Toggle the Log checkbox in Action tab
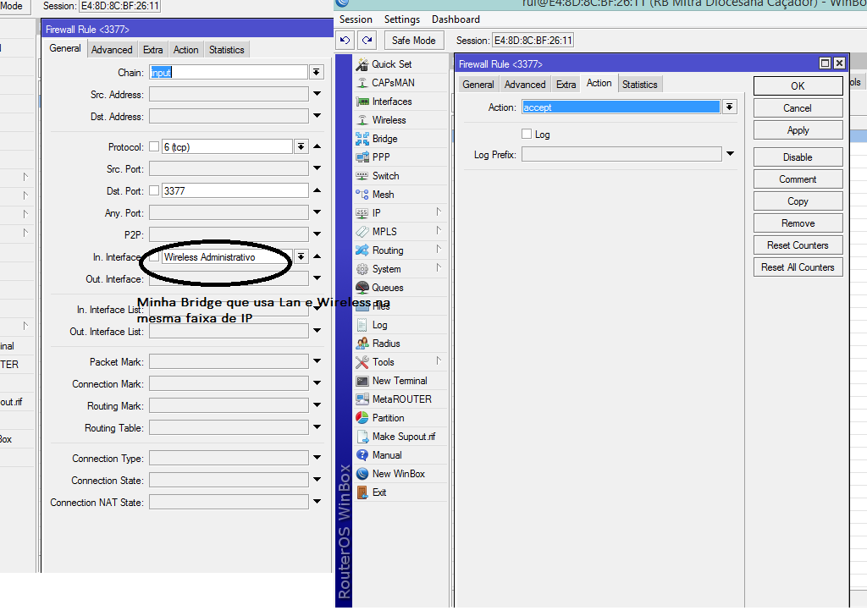The width and height of the screenshot is (867, 616). coord(527,135)
